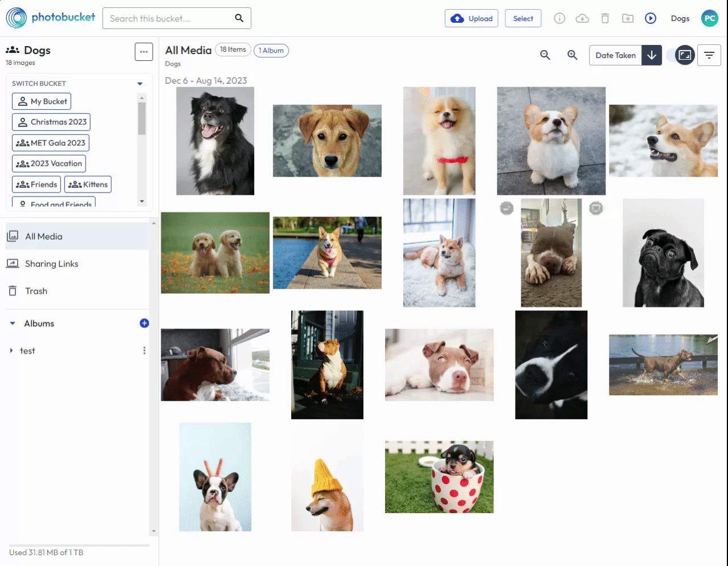Open the bulldog sitting on porch photo
The width and height of the screenshot is (728, 566).
(x=327, y=365)
